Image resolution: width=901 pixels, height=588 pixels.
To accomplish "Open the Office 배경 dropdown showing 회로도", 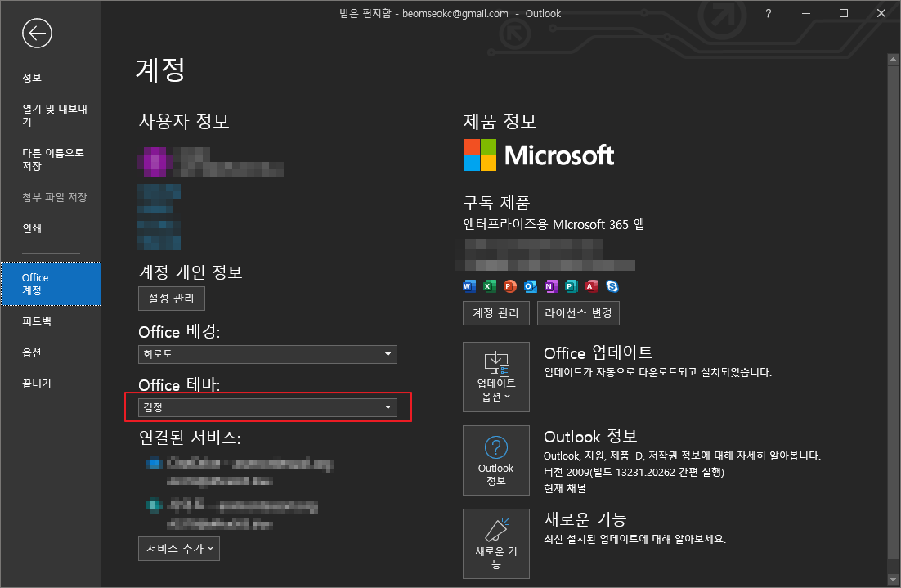I will 267,354.
